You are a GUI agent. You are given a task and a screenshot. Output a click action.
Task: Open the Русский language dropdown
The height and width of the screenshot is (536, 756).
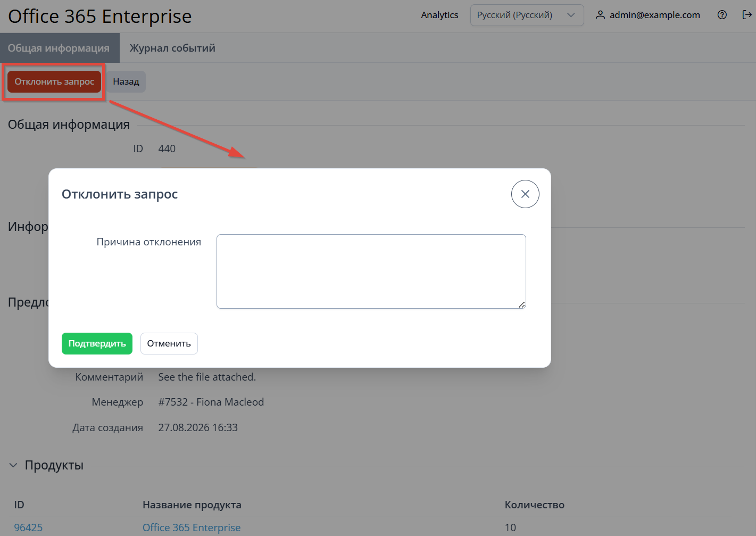(x=527, y=15)
